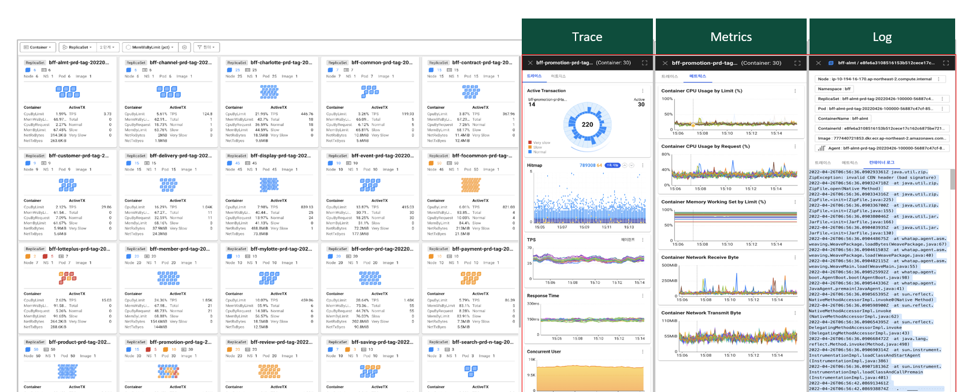Open the three-dot menu for Active Transaction

tap(643, 91)
